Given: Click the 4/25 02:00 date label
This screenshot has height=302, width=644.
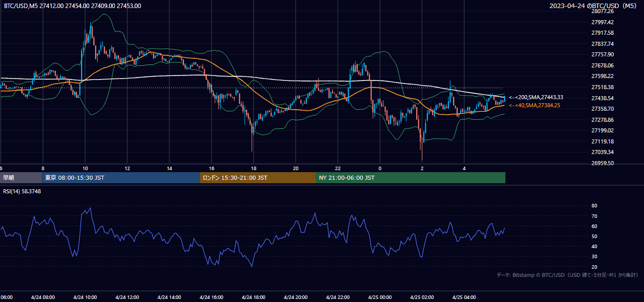Looking at the screenshot, I should click(x=422, y=297).
